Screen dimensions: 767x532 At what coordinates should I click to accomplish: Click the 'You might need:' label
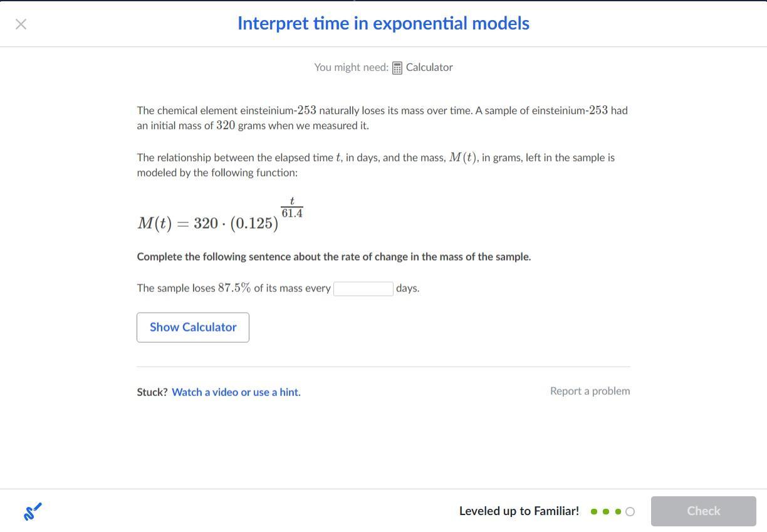[x=351, y=67]
